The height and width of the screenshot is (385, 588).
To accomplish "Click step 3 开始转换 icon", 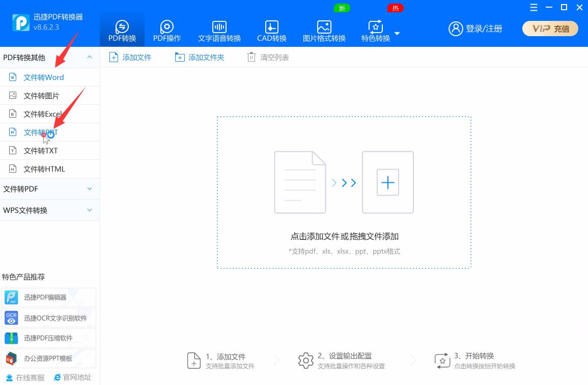I will pos(442,361).
